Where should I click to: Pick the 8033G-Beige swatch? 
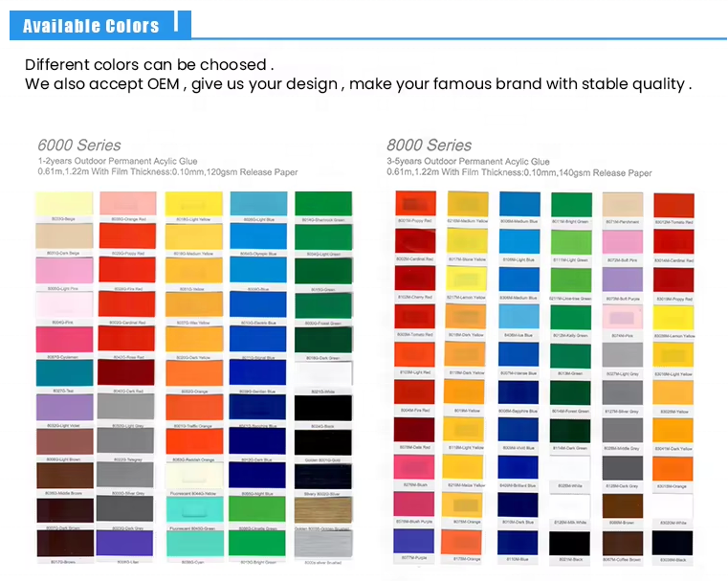(64, 204)
